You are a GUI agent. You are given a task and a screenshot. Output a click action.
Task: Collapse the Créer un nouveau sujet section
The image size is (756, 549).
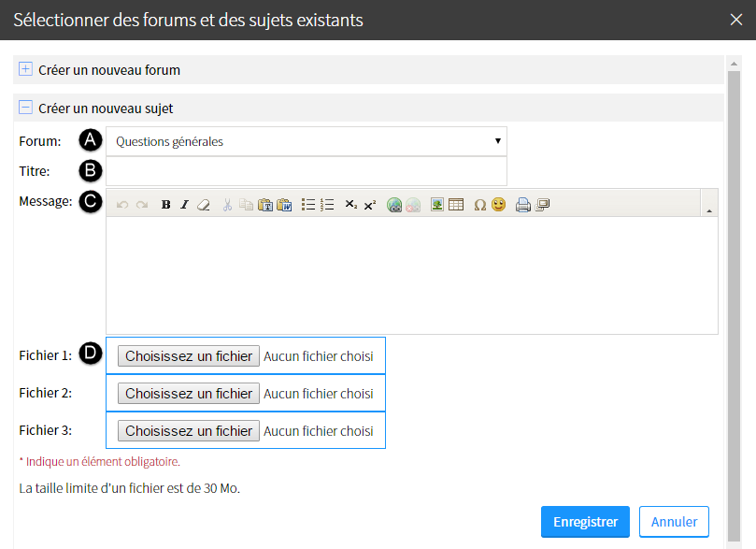pyautogui.click(x=25, y=108)
